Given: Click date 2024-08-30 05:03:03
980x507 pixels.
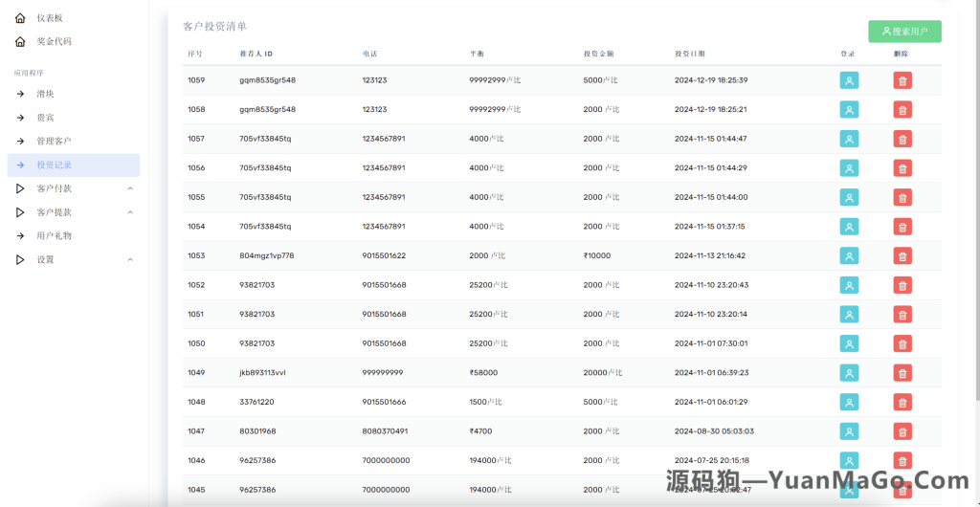Looking at the screenshot, I should pyautogui.click(x=714, y=431).
